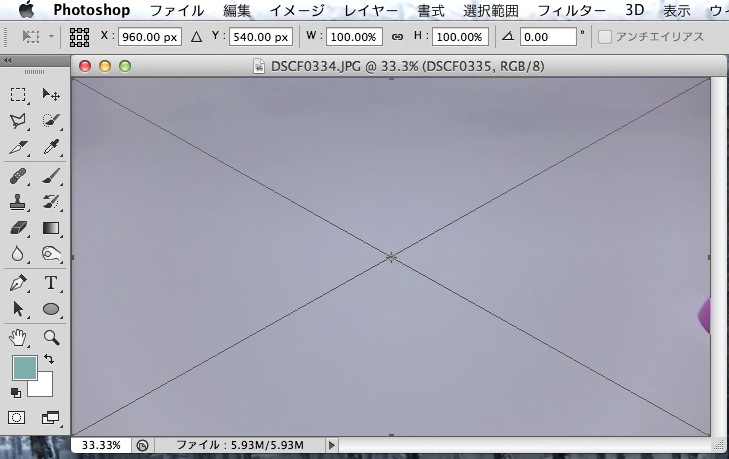Click the W width percentage field
The width and height of the screenshot is (729, 459).
click(354, 37)
